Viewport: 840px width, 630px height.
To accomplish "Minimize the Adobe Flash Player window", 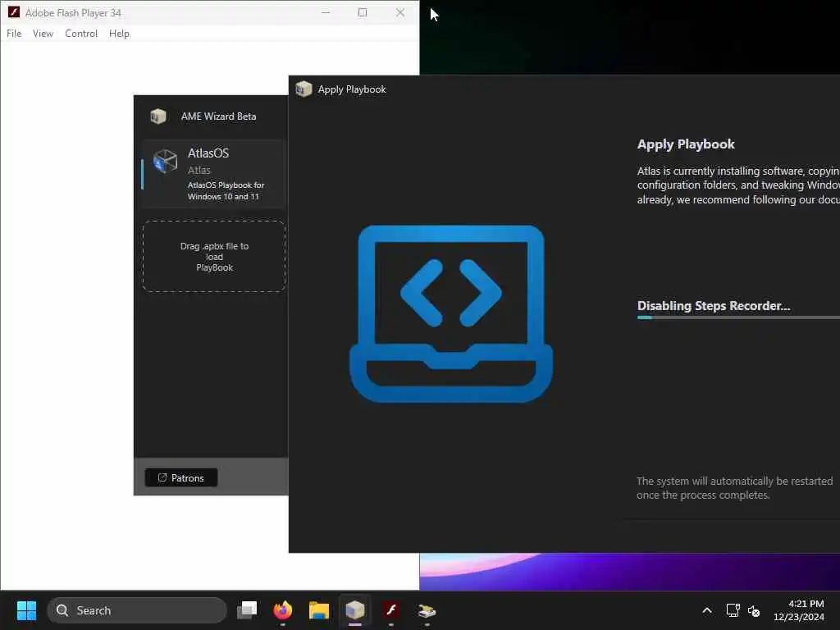I will click(325, 12).
